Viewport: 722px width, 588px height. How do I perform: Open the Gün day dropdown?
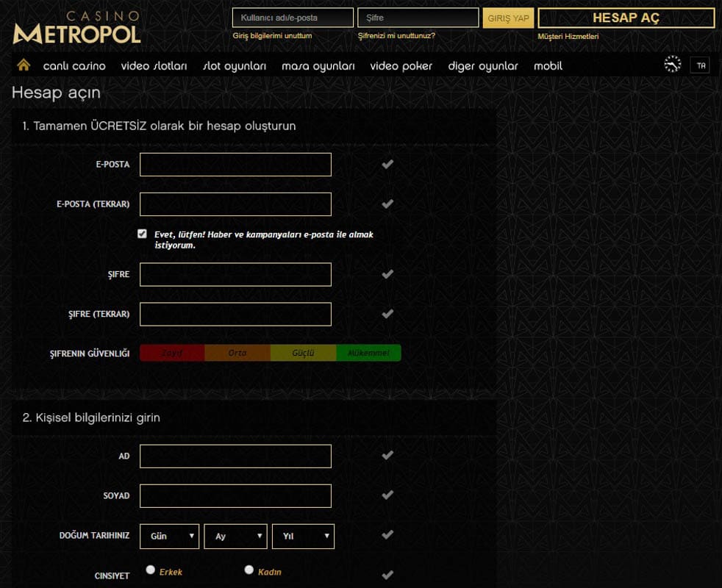[169, 537]
